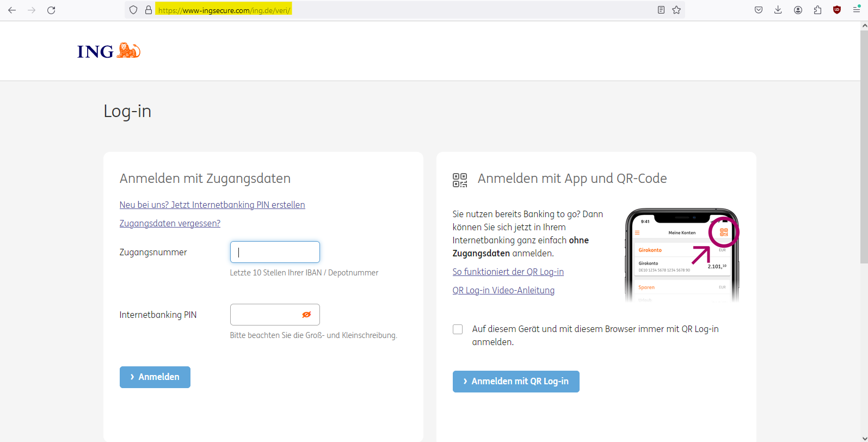Open the downloads panel

(778, 10)
